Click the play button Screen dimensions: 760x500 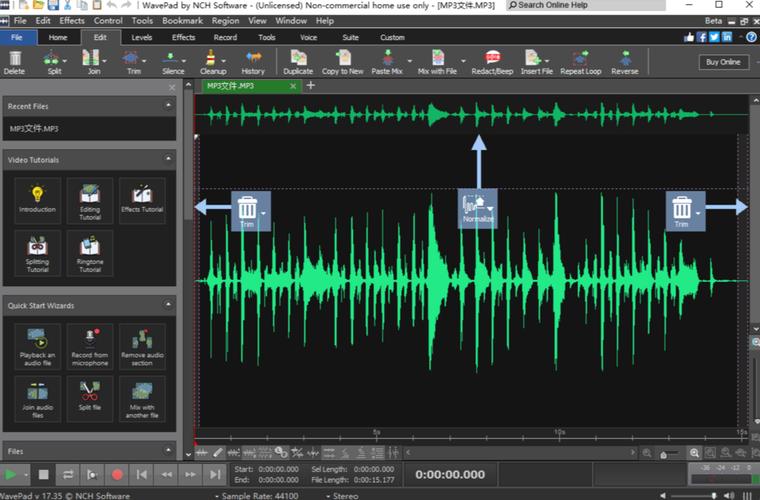[x=10, y=474]
